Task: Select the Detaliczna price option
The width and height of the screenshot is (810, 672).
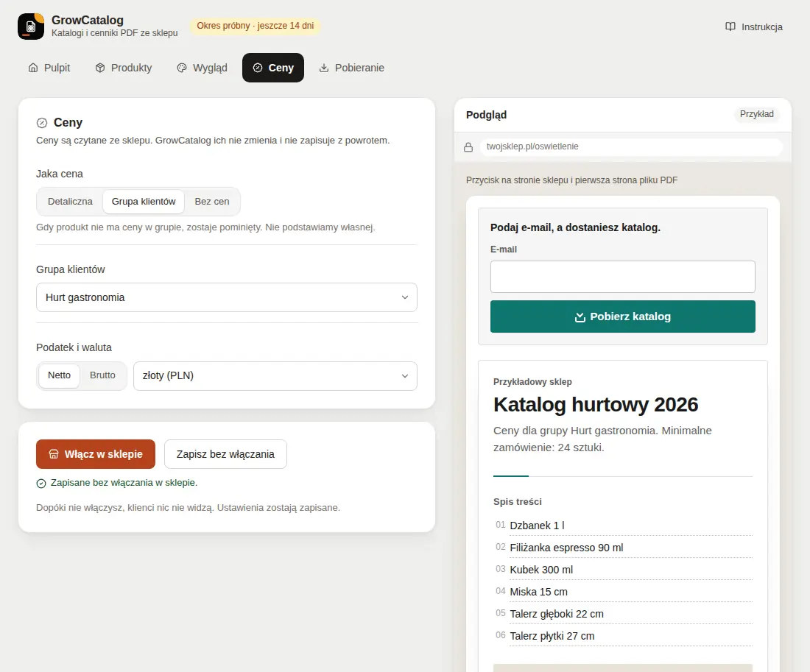Action: click(70, 202)
